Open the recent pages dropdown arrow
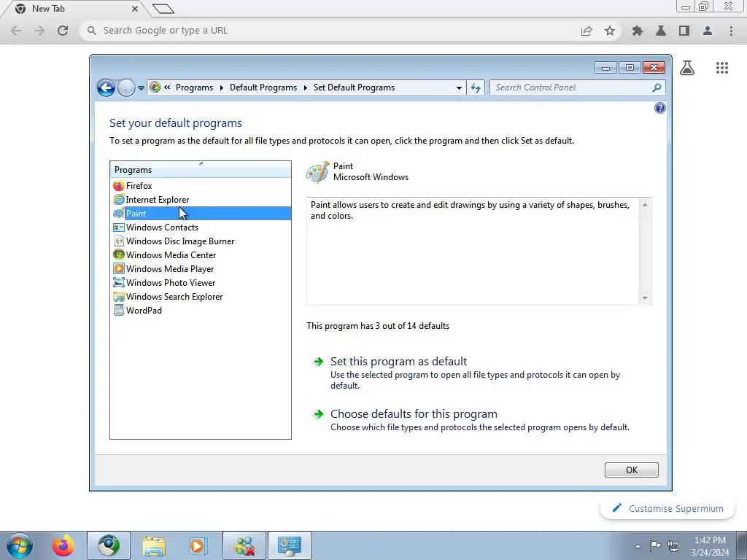This screenshot has height=560, width=747. pyautogui.click(x=141, y=88)
